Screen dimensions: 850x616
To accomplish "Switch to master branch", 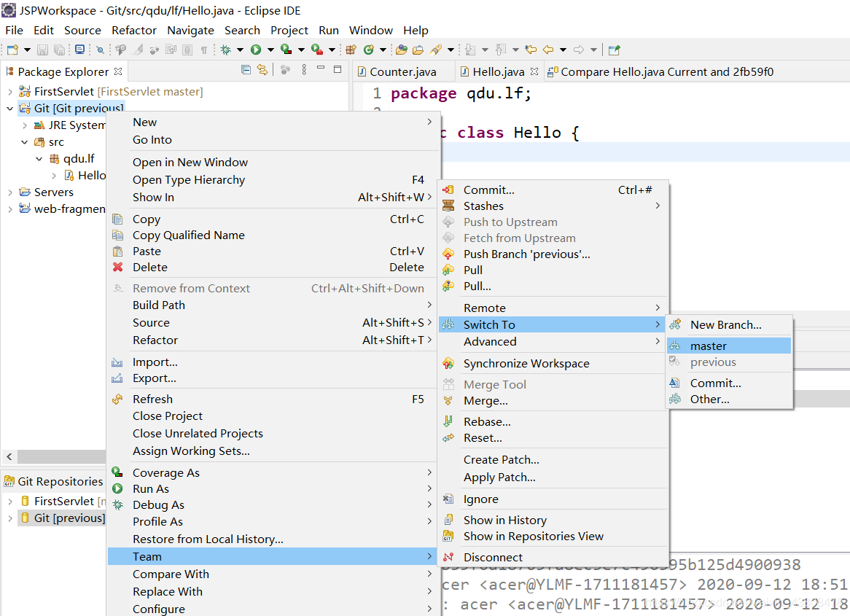I will (x=729, y=346).
